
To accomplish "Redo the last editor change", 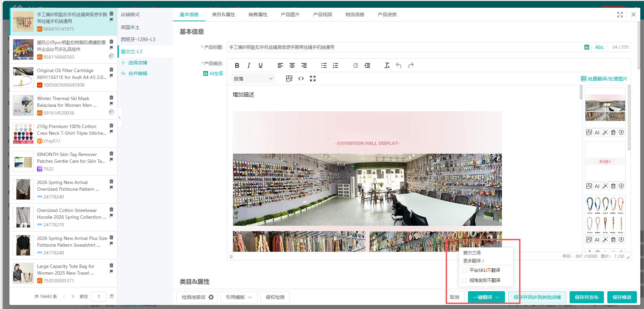I will tap(411, 65).
